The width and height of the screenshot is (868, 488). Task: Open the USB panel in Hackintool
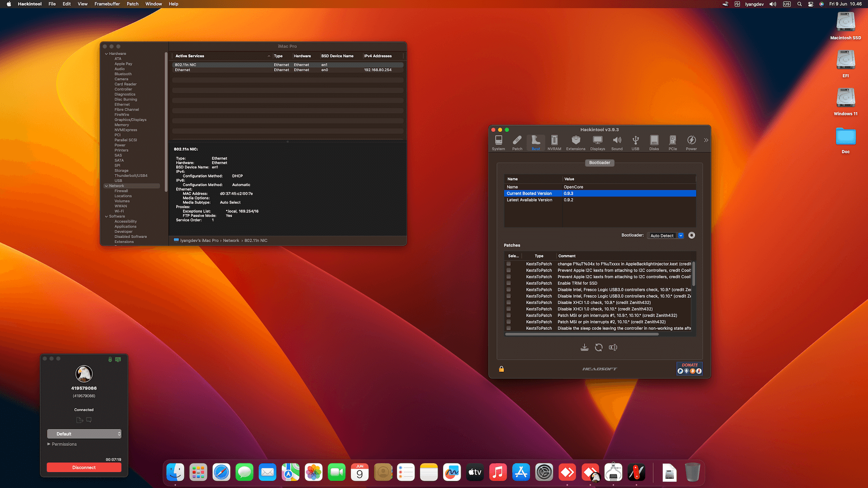click(636, 142)
